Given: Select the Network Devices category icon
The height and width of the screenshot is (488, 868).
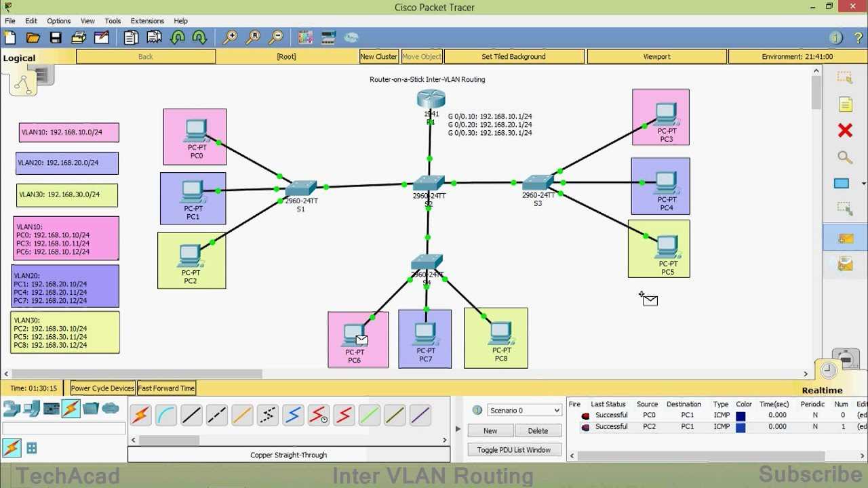Looking at the screenshot, I should pos(12,408).
